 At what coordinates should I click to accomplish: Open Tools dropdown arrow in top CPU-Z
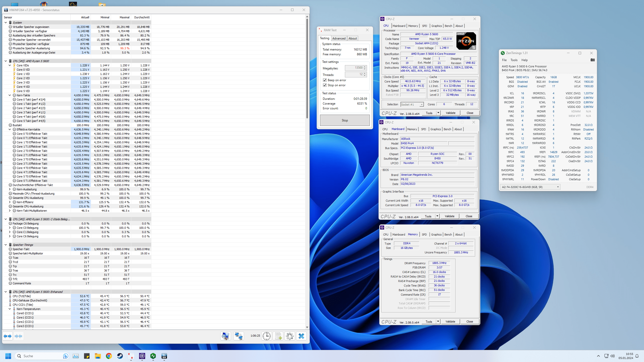[438, 113]
